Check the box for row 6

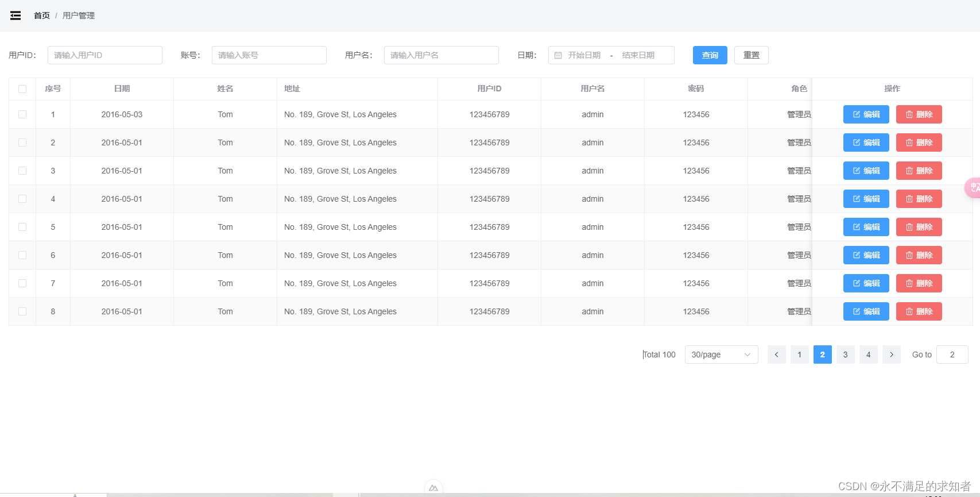tap(22, 255)
